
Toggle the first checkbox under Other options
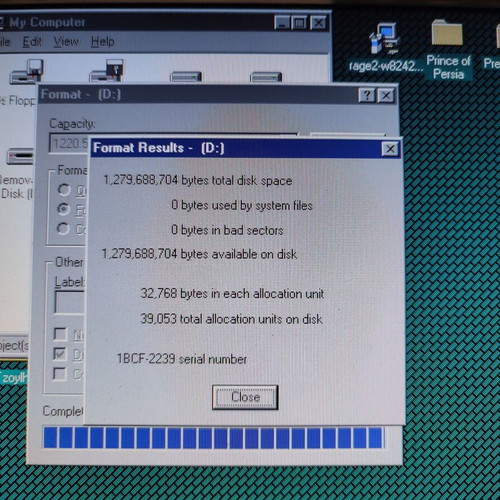[x=60, y=334]
